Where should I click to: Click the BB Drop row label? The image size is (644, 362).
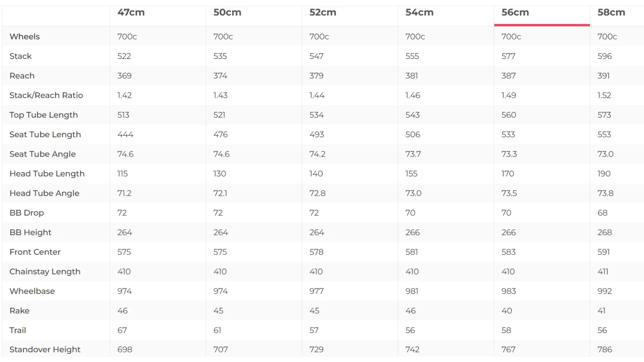point(27,213)
